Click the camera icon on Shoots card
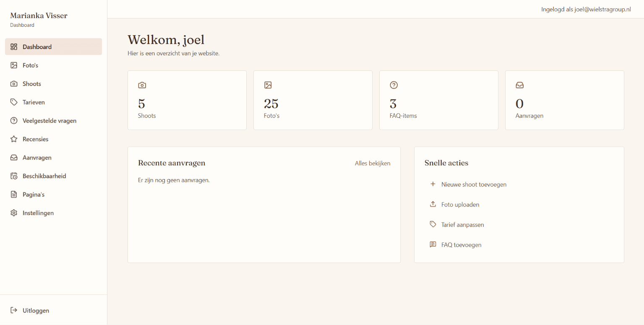Viewport: 644px width, 325px height. 142,85
